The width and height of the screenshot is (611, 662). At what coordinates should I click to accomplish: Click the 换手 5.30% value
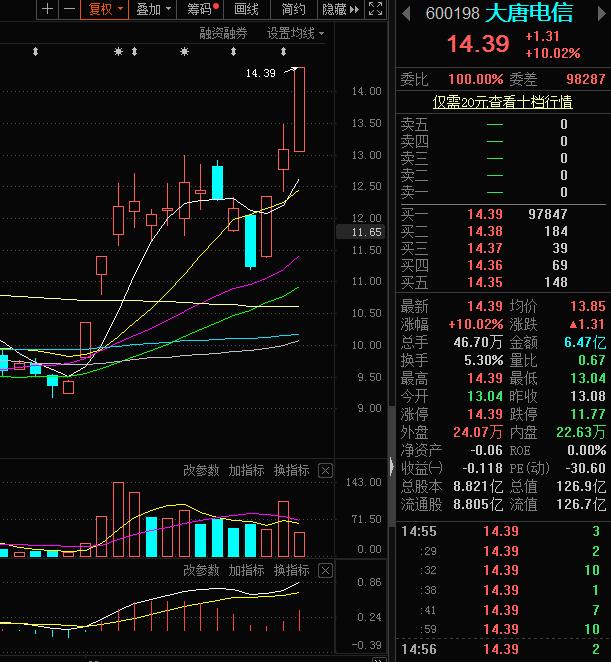[483, 361]
